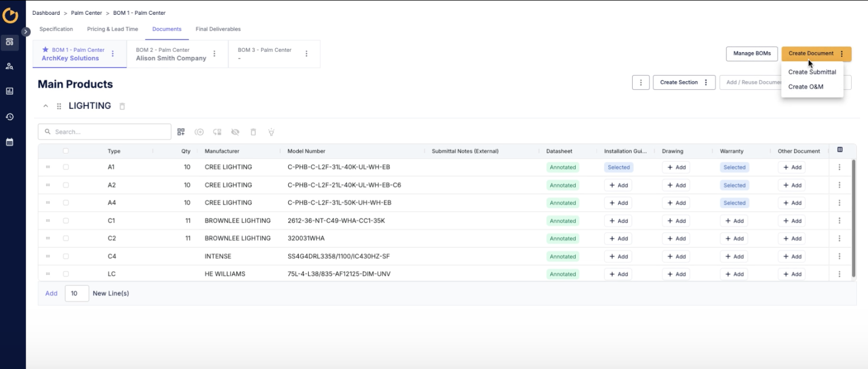This screenshot has height=369, width=868.
Task: Click the hide (crossed eye) toolbar icon
Action: coord(235,132)
